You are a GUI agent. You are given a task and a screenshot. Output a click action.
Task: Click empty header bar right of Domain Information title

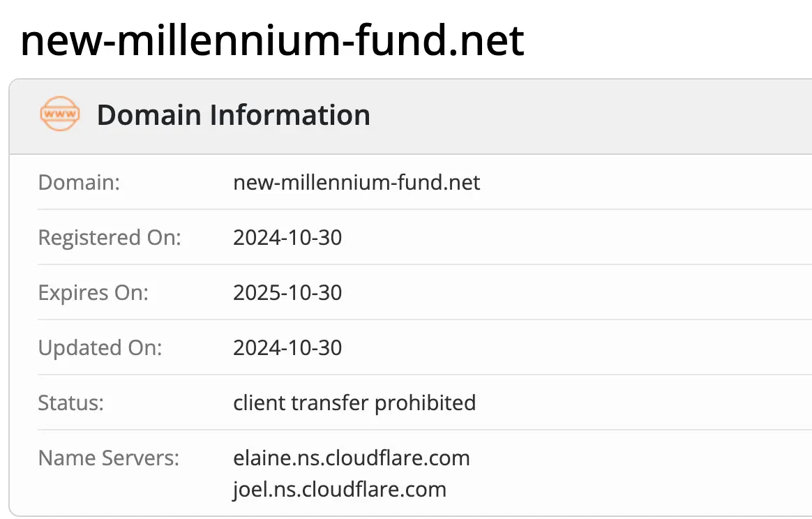pyautogui.click(x=593, y=115)
